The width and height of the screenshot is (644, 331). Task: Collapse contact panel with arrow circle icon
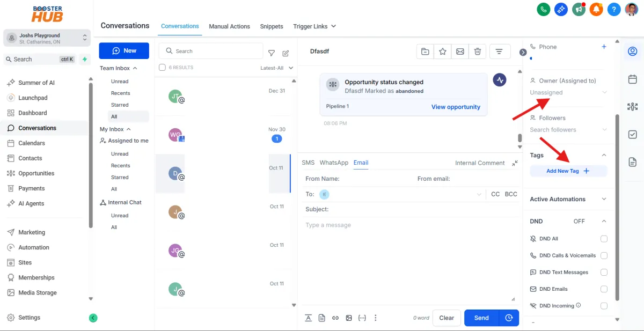(523, 52)
